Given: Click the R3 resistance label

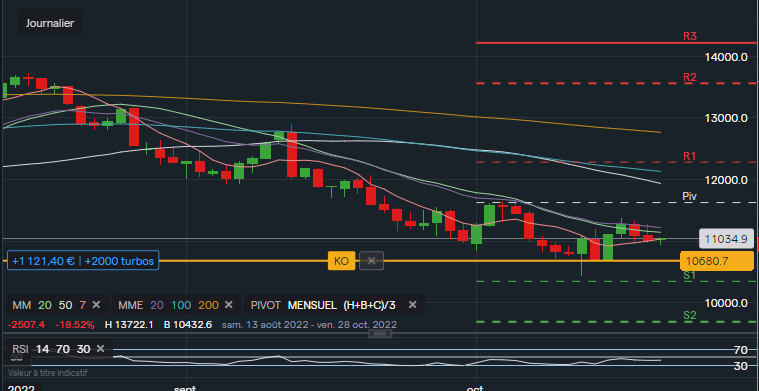Looking at the screenshot, I should tap(690, 36).
